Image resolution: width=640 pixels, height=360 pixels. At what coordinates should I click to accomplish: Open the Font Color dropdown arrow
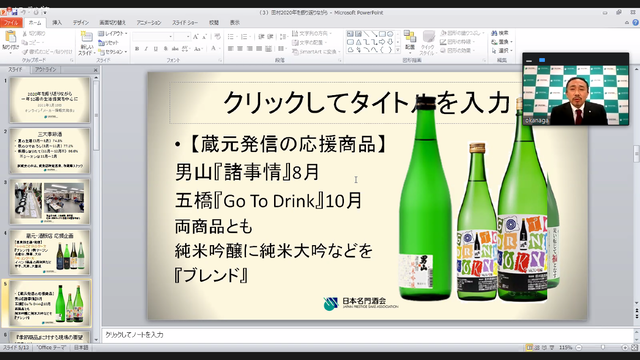click(219, 49)
